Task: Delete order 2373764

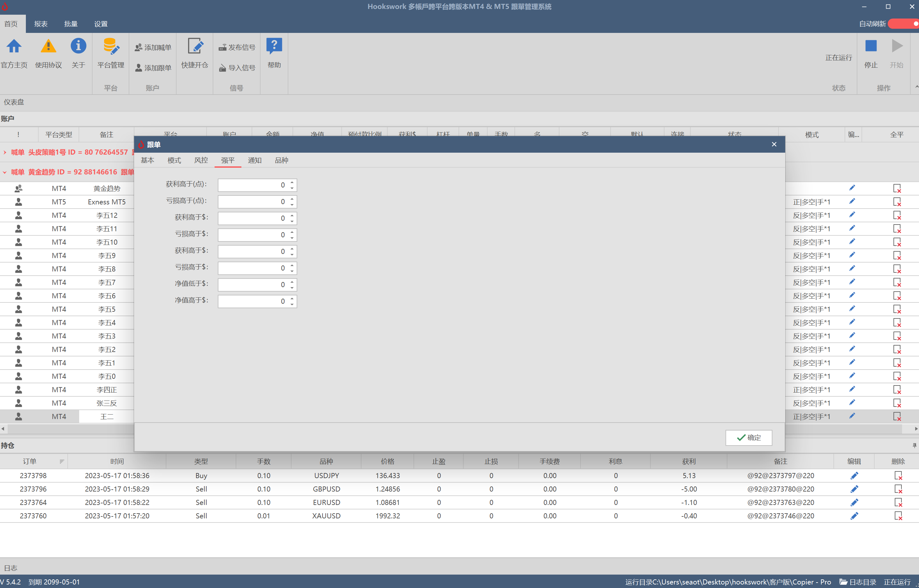Action: pos(898,502)
